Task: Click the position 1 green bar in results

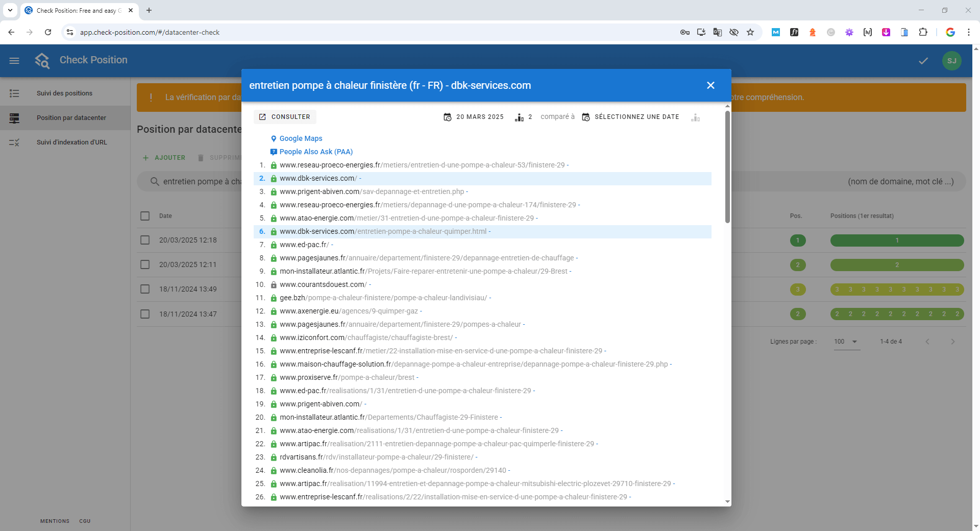Action: tap(897, 240)
